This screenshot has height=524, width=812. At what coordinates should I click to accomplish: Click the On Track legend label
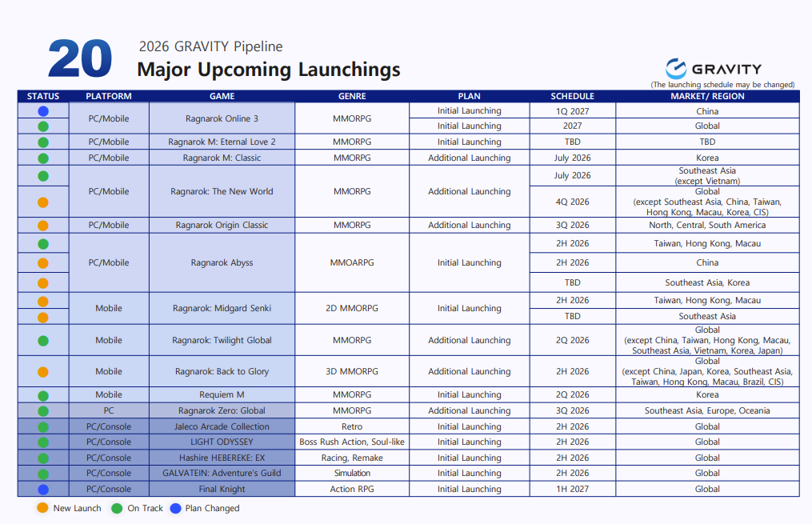point(145,509)
